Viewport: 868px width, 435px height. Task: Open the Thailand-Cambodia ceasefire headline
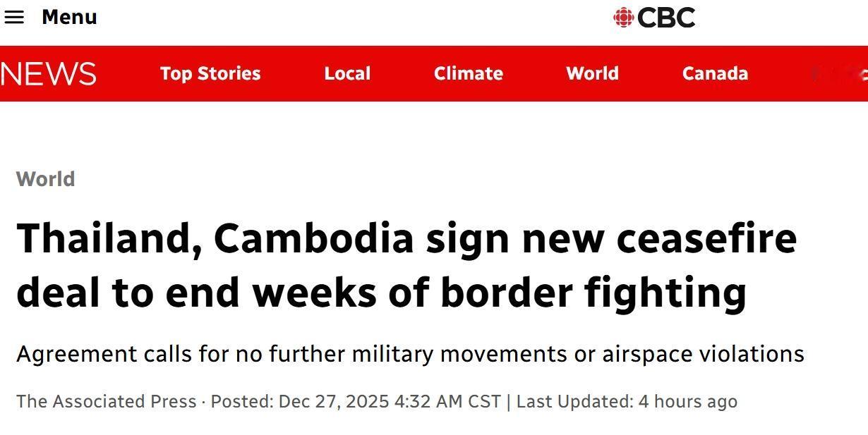click(406, 264)
